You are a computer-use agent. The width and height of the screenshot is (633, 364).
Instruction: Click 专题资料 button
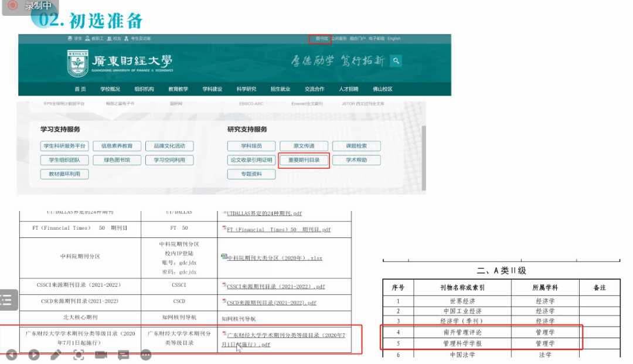coord(251,174)
